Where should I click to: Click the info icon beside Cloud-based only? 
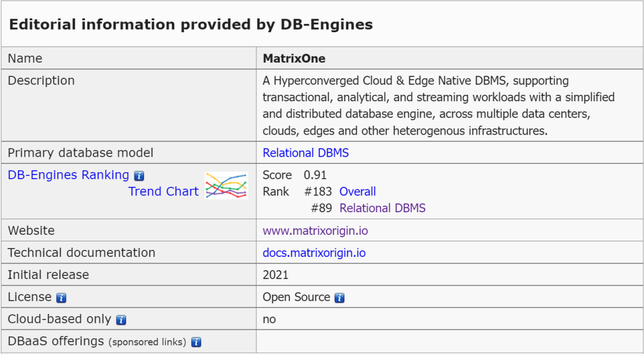tap(120, 320)
